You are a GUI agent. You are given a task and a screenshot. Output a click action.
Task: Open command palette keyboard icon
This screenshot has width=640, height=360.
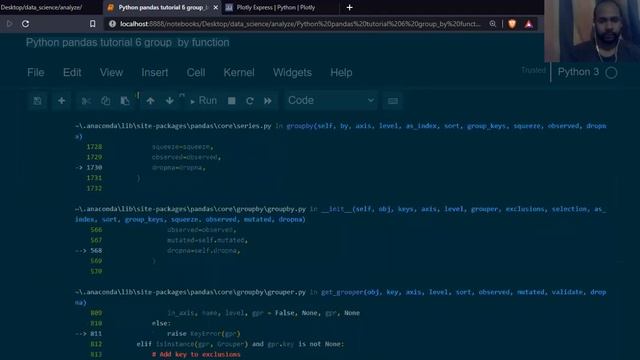click(x=393, y=101)
